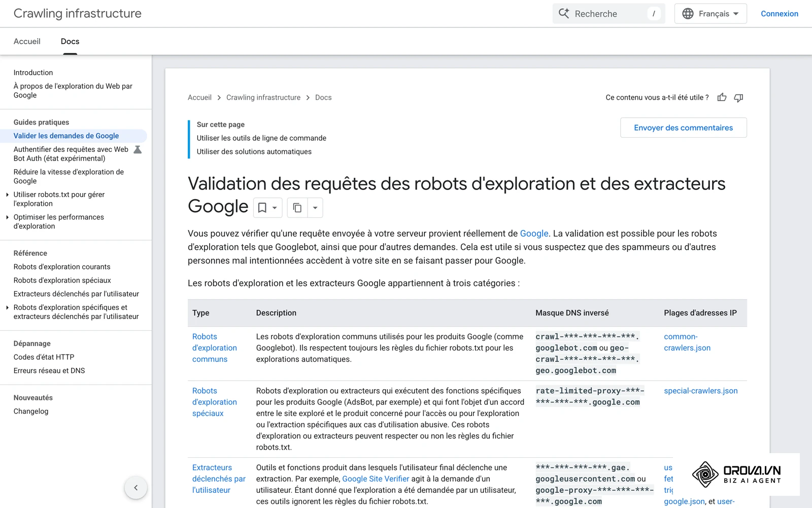Jump to 'Utiliser les outils de ligne de commande'
The height and width of the screenshot is (508, 812).
[x=261, y=138]
